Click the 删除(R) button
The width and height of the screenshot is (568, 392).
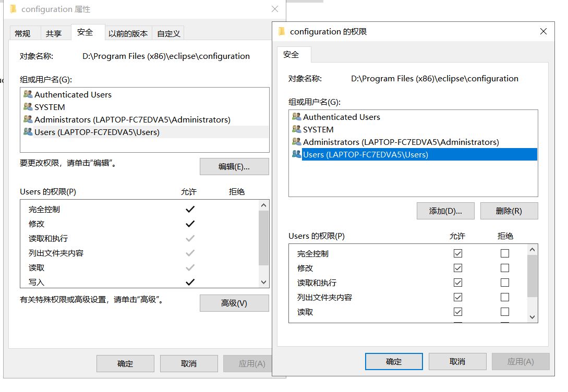(509, 211)
